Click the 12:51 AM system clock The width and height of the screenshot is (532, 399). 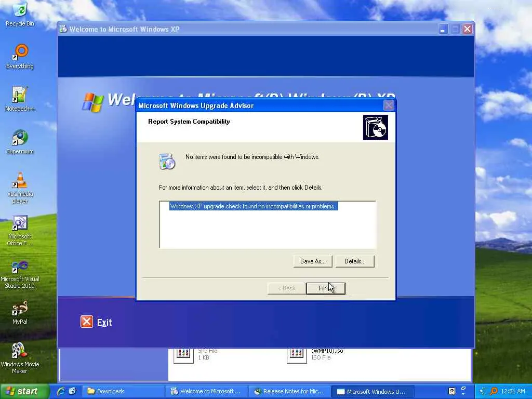pos(513,391)
